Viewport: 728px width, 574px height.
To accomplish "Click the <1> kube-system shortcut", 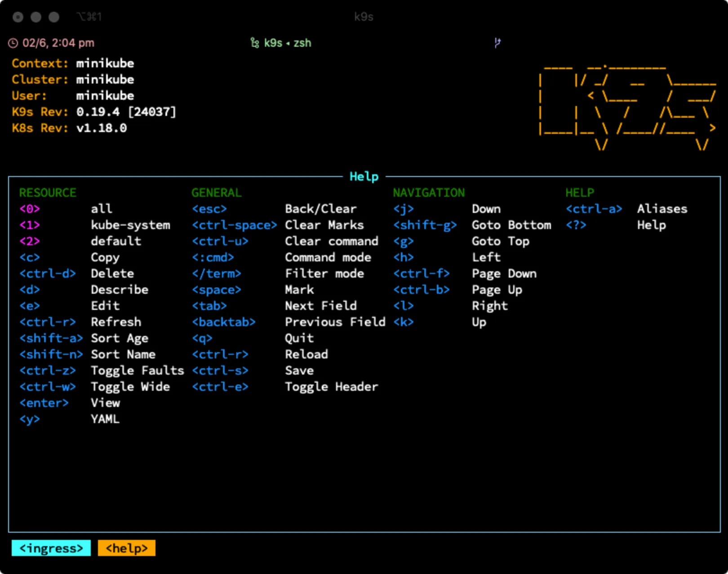I will click(30, 225).
